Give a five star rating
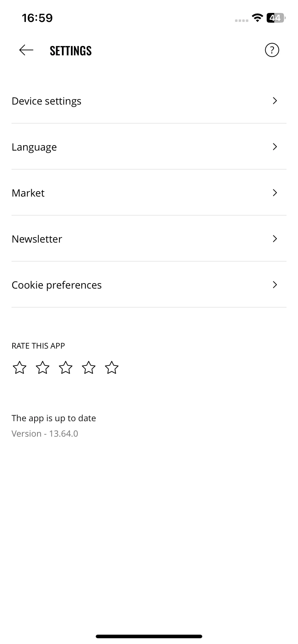This screenshot has height=644, width=298. pyautogui.click(x=112, y=368)
